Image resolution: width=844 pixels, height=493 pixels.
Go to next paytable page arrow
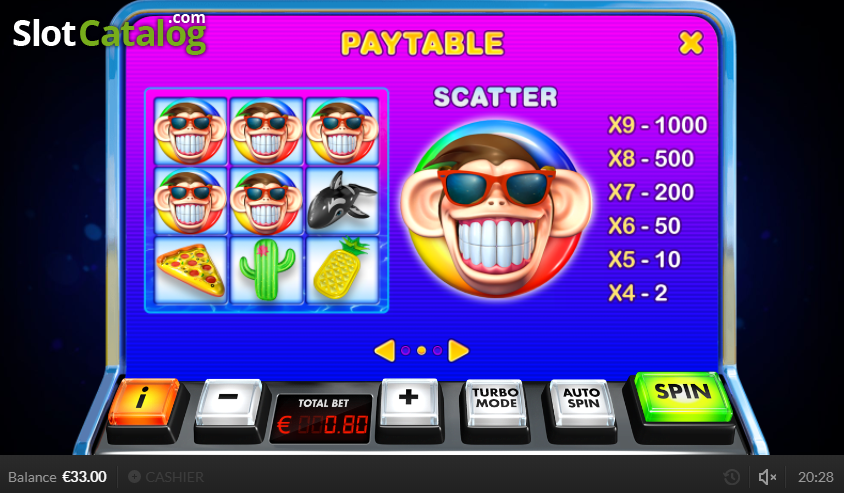point(459,351)
